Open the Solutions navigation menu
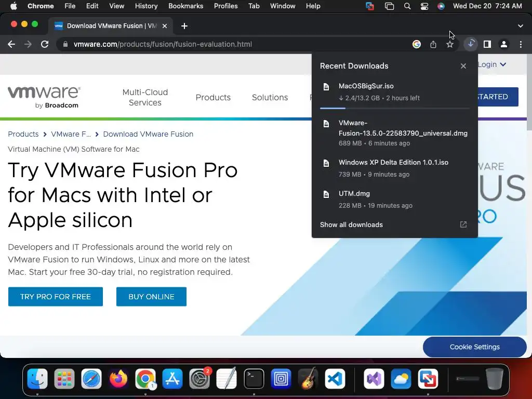 (x=270, y=97)
